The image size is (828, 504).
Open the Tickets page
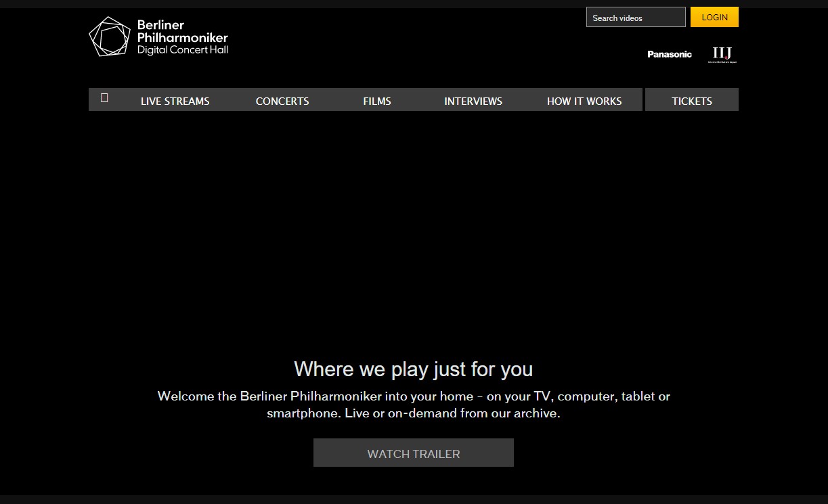(691, 101)
